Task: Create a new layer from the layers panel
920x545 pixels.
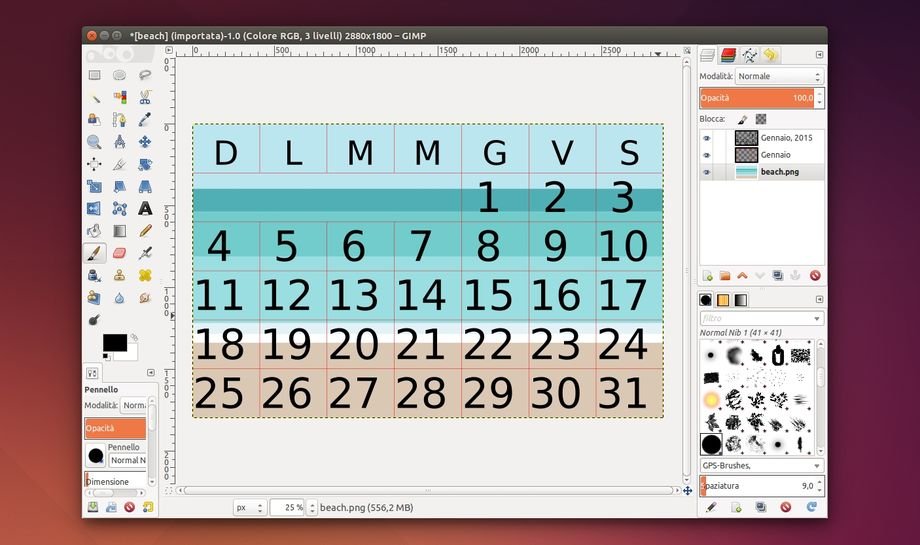Action: coord(708,275)
